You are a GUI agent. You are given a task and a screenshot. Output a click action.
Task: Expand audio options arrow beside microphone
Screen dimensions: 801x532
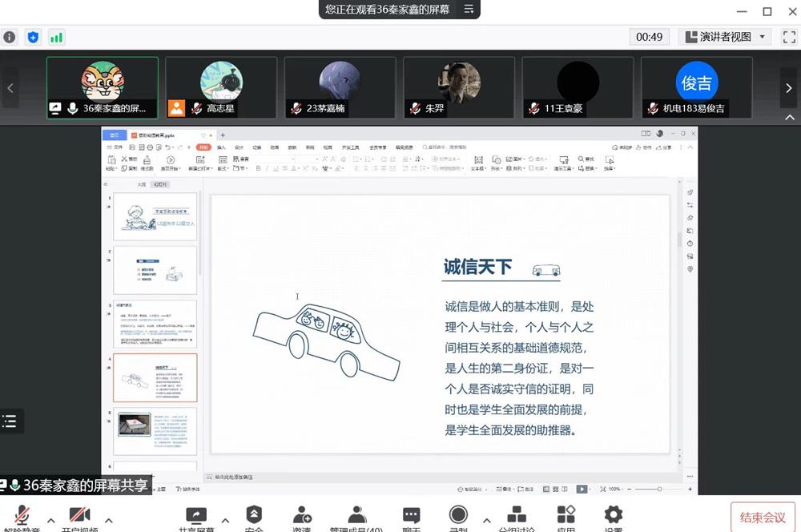point(50,521)
